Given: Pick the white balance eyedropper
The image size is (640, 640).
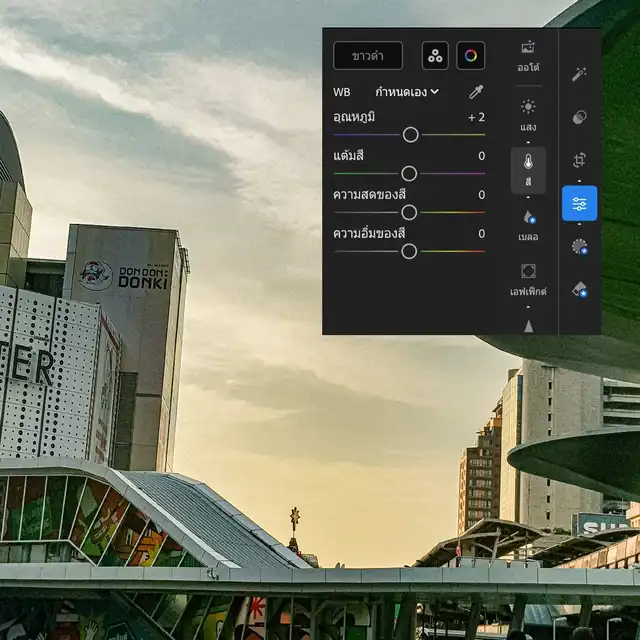Looking at the screenshot, I should [476, 92].
